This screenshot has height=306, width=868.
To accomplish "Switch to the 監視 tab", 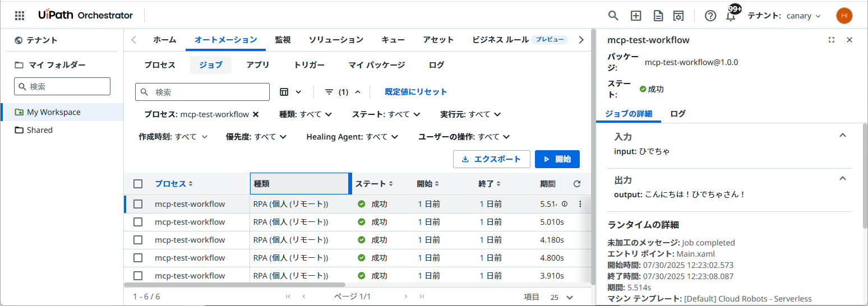I will pos(283,40).
